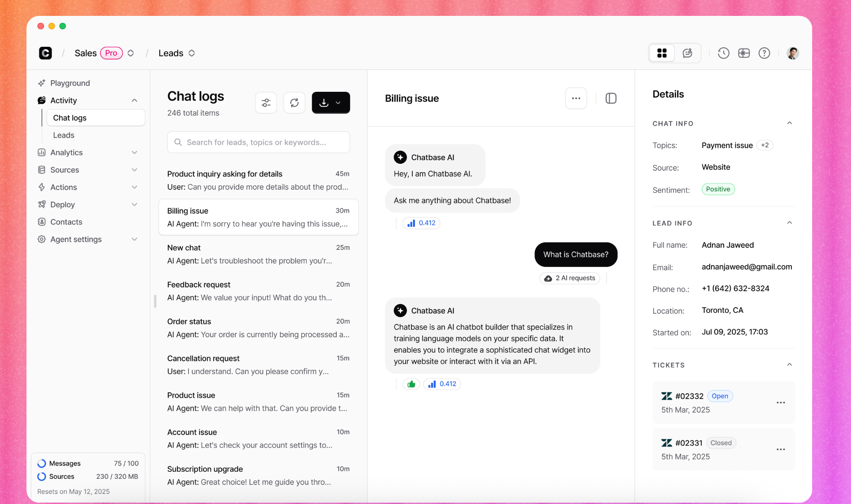Open the Feedback request chat log

pos(259,291)
